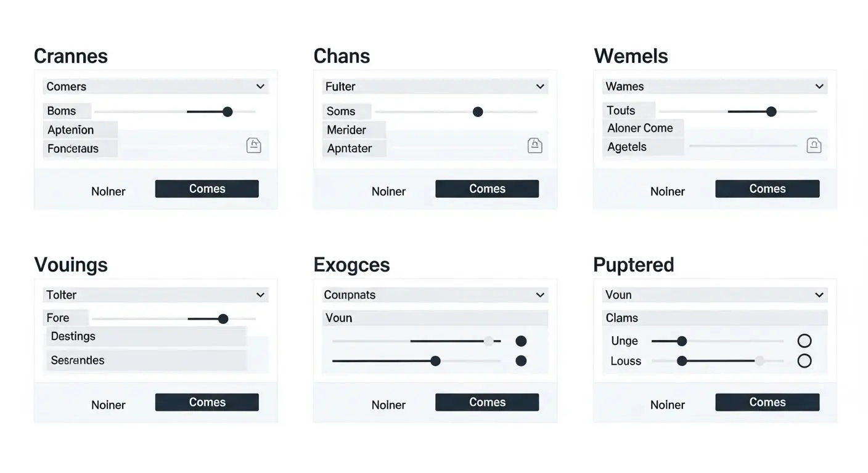This screenshot has height=473, width=868.
Task: Click the lock icon in Crannes panel
Action: point(253,145)
